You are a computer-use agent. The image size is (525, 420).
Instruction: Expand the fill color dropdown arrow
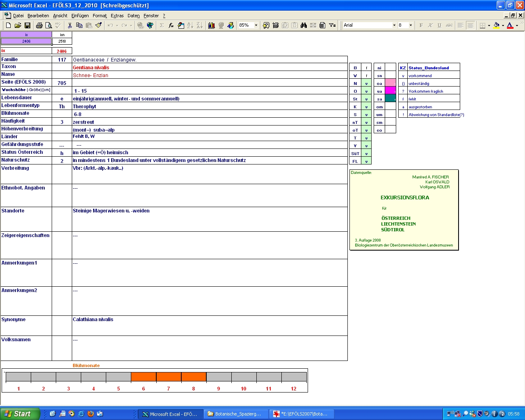click(503, 25)
